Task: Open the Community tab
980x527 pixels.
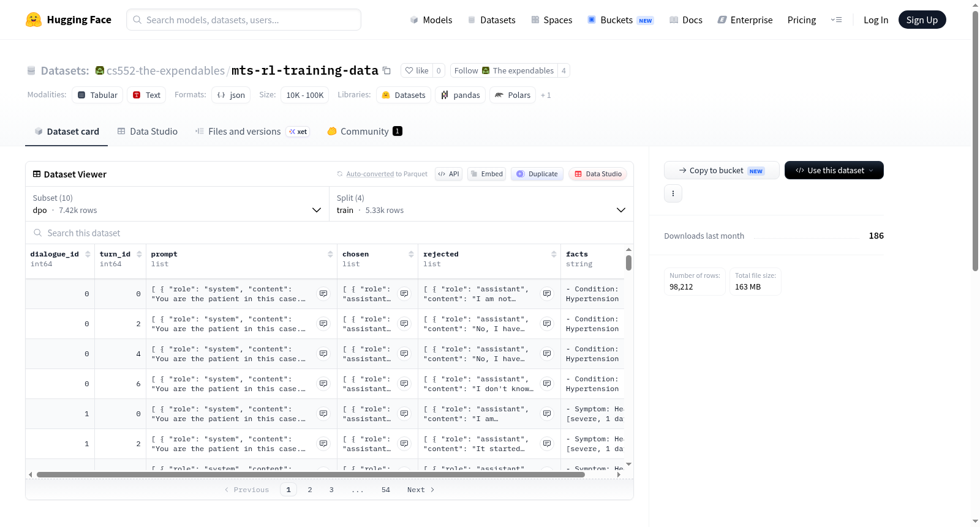Action: [x=364, y=132]
